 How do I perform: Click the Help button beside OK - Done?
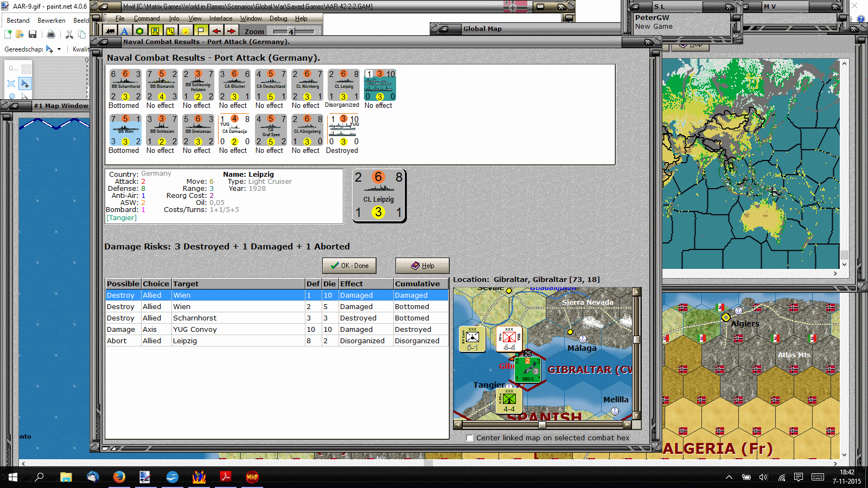click(x=422, y=266)
